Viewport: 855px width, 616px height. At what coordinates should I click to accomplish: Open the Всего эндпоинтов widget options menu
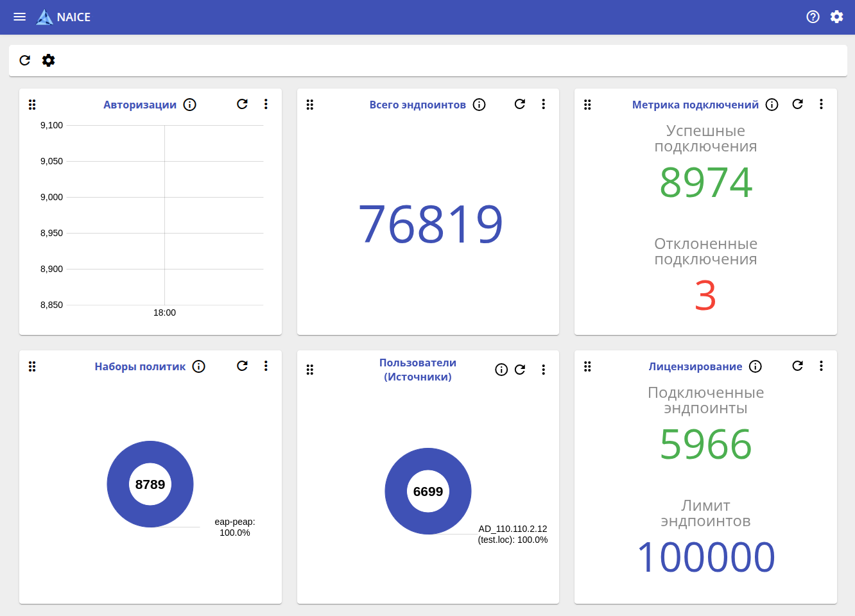[x=544, y=104]
